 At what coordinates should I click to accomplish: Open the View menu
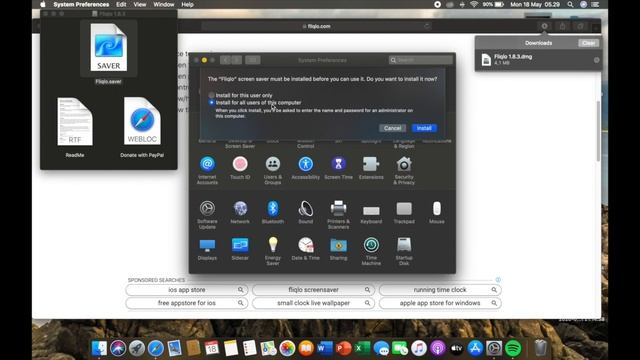pos(140,4)
